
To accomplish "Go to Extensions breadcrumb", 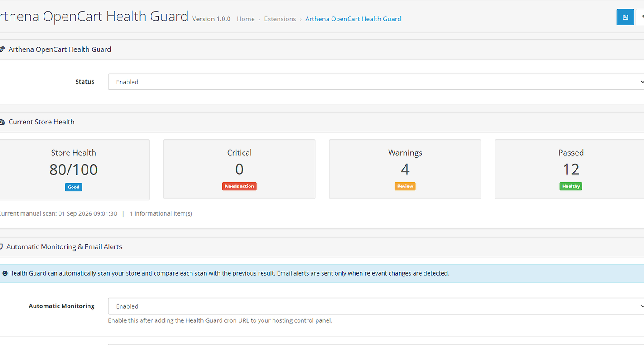I will [x=280, y=19].
